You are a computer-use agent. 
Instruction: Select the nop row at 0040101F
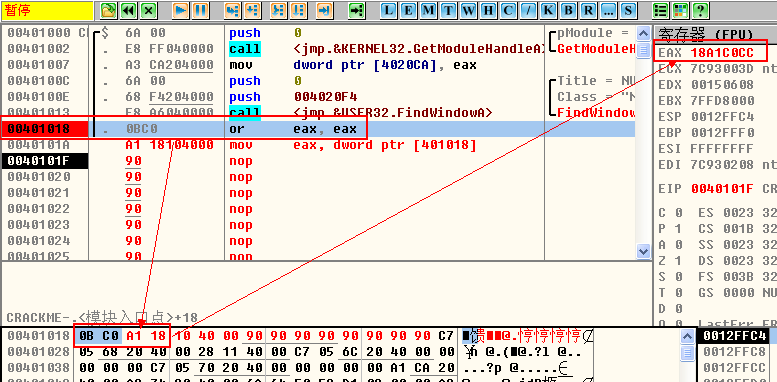pos(318,161)
